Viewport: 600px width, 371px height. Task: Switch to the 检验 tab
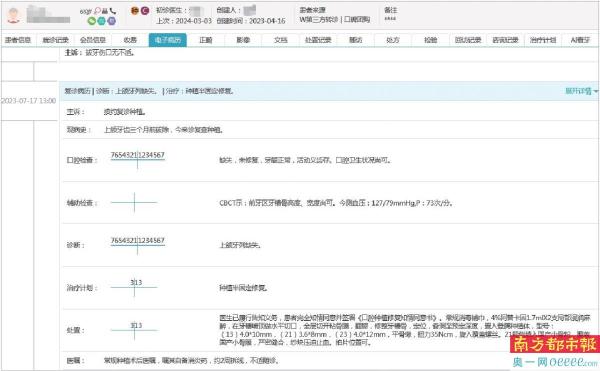coord(430,40)
